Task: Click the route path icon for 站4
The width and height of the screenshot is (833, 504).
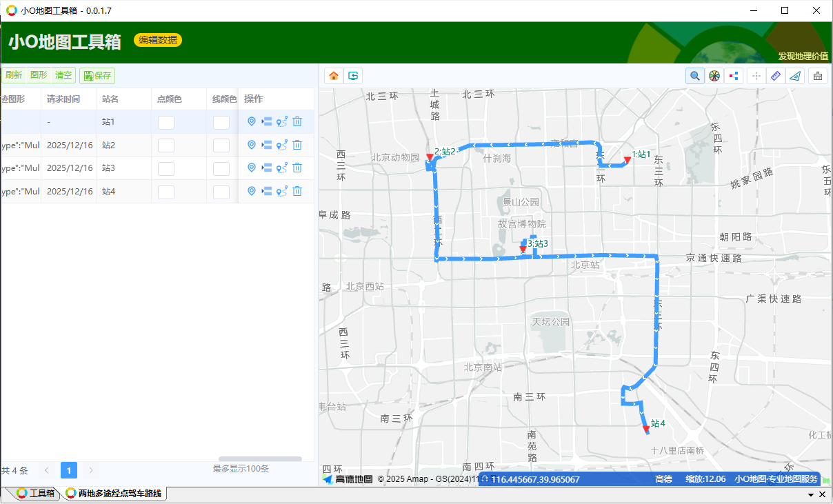Action: [x=281, y=191]
